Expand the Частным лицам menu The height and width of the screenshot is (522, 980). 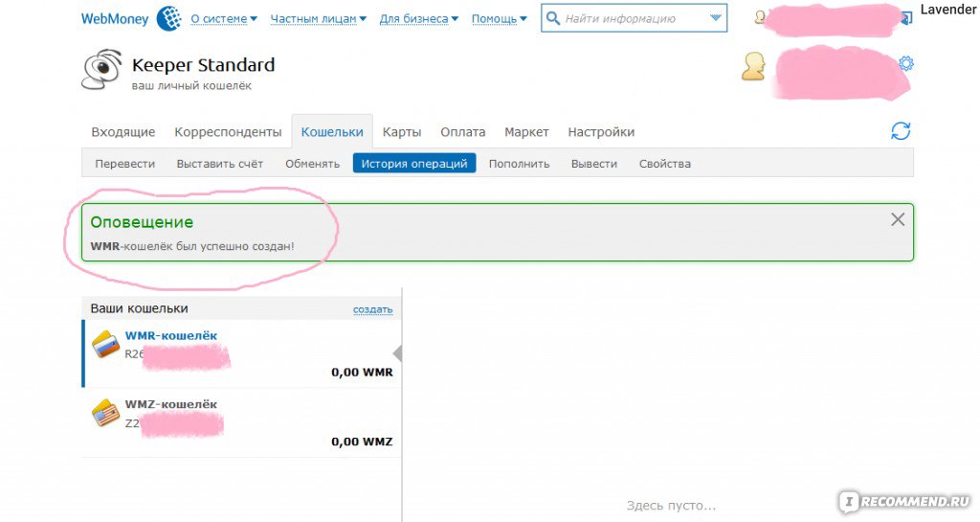[318, 19]
